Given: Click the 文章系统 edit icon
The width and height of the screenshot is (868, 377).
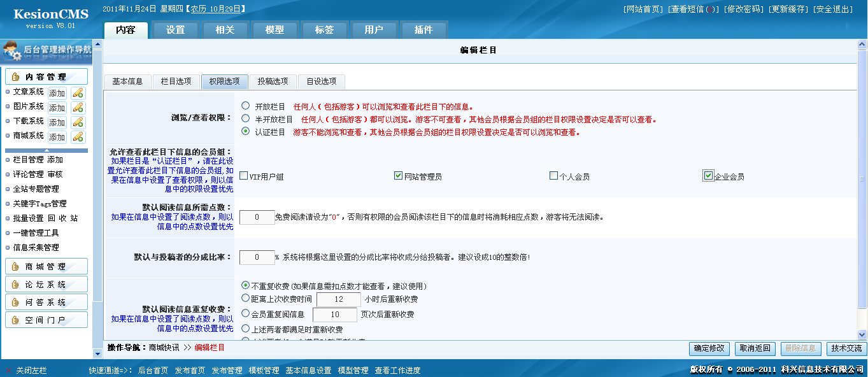Looking at the screenshot, I should coord(78,93).
